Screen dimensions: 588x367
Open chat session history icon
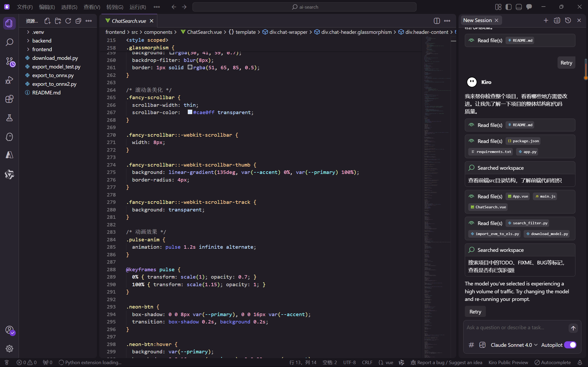[x=568, y=20]
